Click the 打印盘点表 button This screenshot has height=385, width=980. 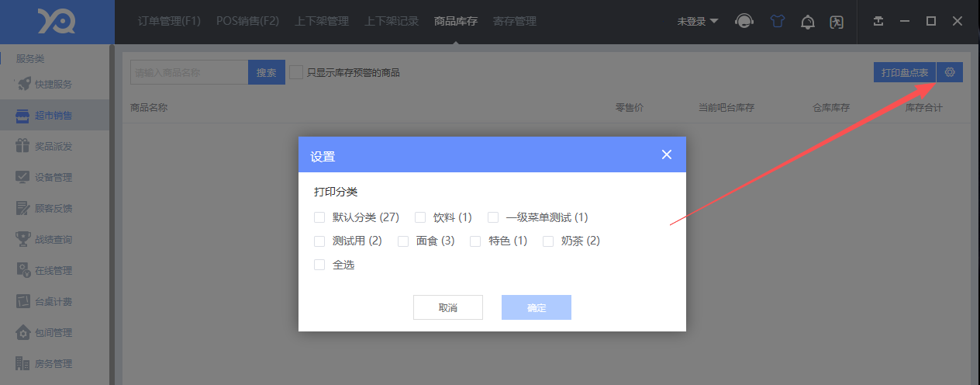point(905,72)
